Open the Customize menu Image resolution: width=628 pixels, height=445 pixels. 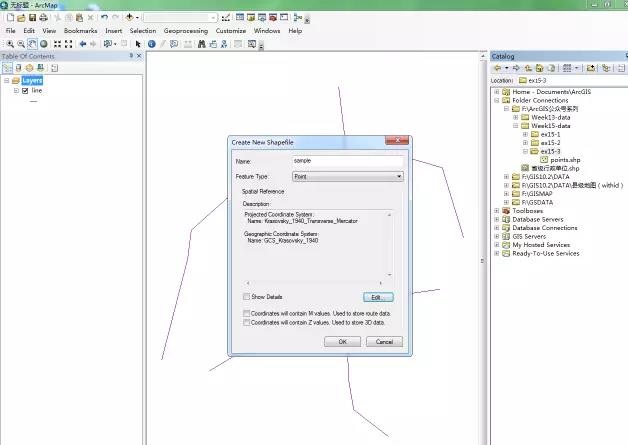[231, 31]
